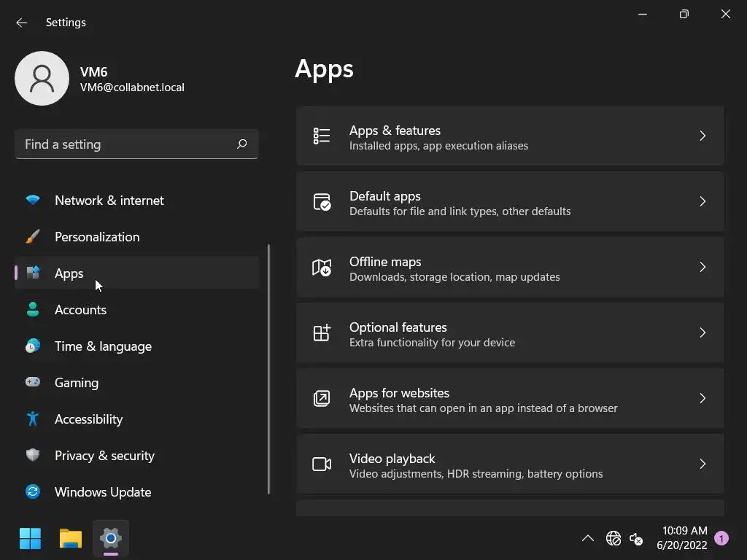The width and height of the screenshot is (747, 560).
Task: Click the Apps sidebar icon
Action: click(33, 273)
